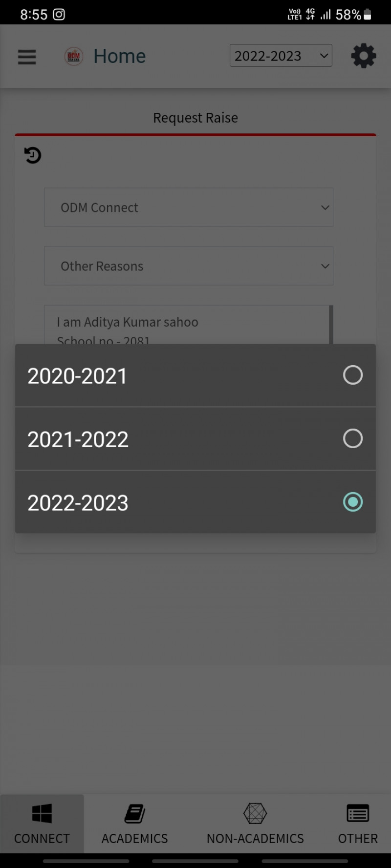Select the 2020-2021 radio button
This screenshot has height=868, width=391.
point(353,375)
